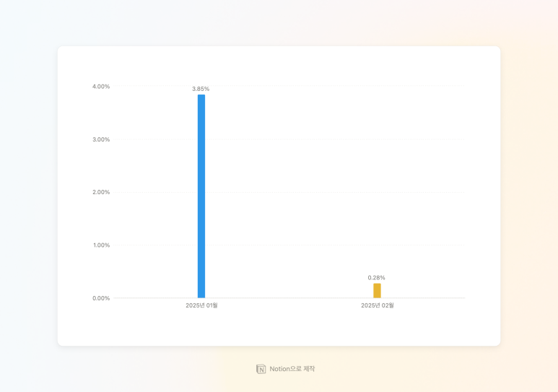The width and height of the screenshot is (558, 392).
Task: Click the 4.00% y-axis label
Action: click(x=101, y=87)
